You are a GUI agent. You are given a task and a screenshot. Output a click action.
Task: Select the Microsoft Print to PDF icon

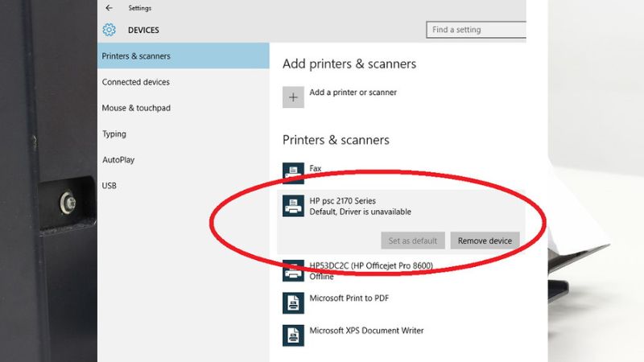click(x=293, y=303)
